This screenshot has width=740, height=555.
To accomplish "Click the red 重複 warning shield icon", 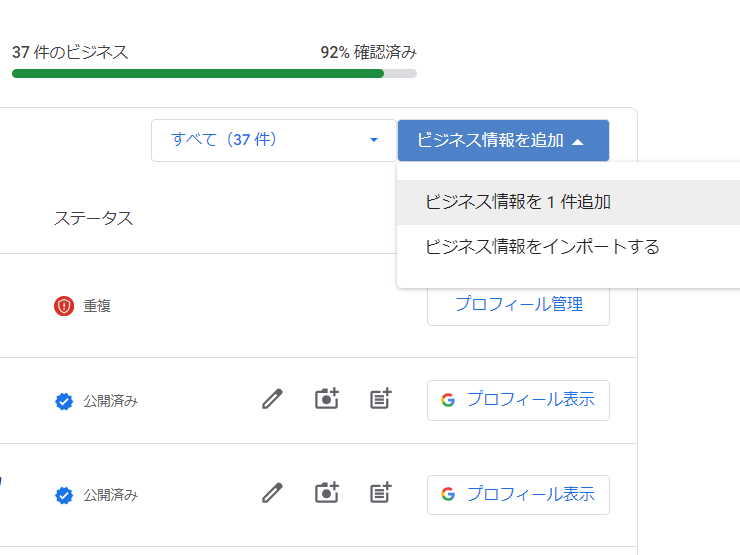I will (x=64, y=306).
